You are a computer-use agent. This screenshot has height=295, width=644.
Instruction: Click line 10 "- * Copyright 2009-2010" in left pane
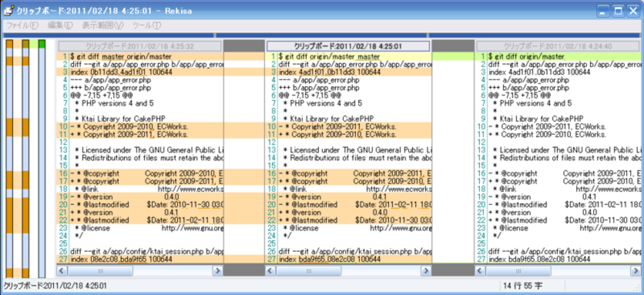tap(129, 126)
